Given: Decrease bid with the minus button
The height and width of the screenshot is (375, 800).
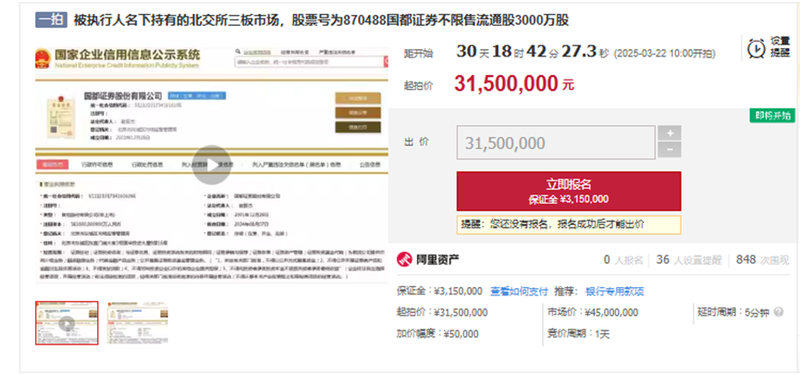Looking at the screenshot, I should (669, 150).
